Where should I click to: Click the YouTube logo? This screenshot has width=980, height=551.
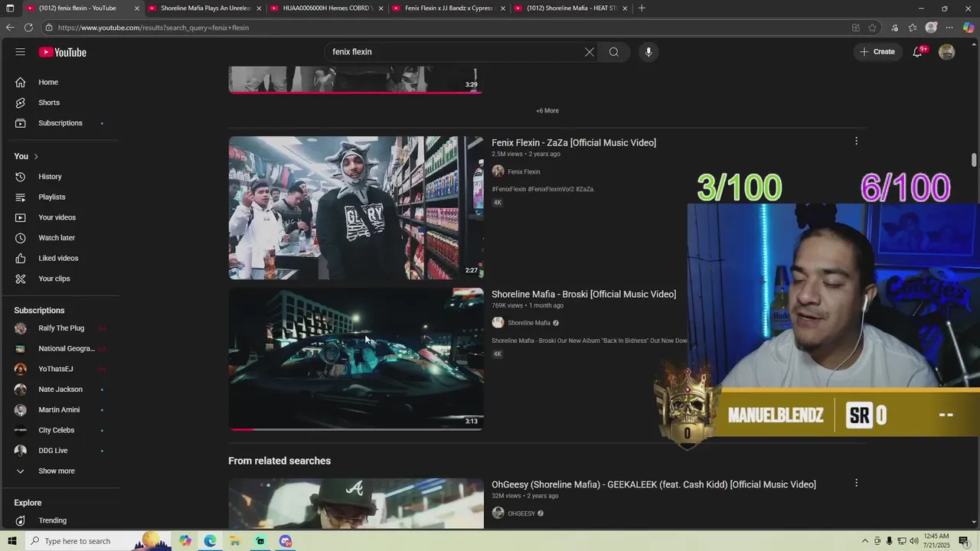coord(63,52)
